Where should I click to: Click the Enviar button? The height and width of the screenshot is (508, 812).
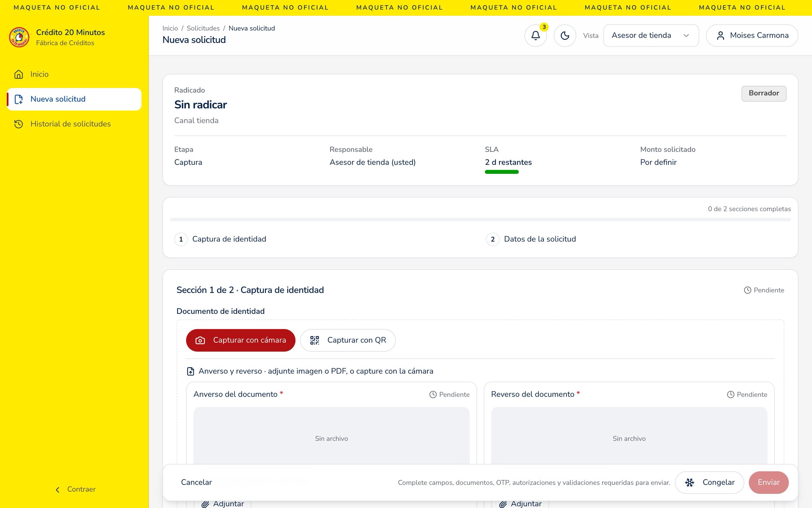click(x=768, y=482)
